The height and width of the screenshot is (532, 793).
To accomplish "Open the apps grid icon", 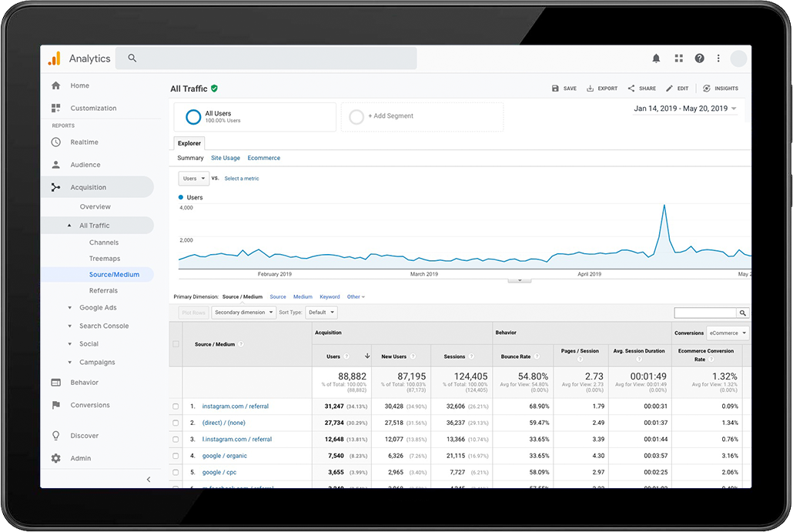I will click(x=679, y=59).
